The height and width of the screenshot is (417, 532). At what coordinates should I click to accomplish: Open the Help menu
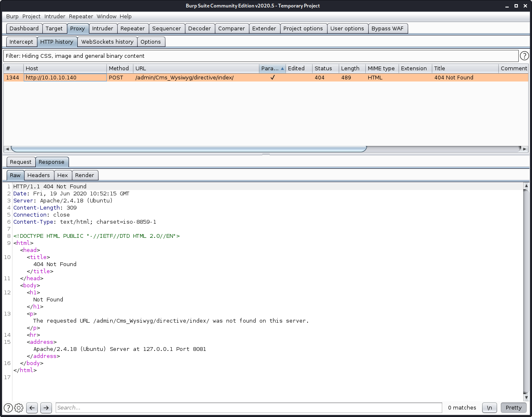pyautogui.click(x=126, y=17)
